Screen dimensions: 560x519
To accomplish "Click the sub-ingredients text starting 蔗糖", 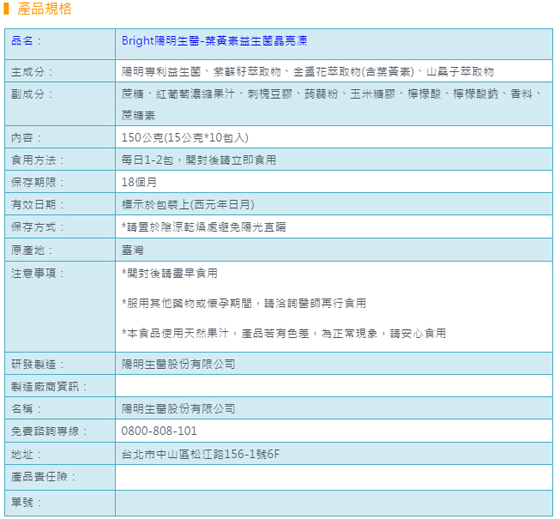I will click(x=332, y=105).
